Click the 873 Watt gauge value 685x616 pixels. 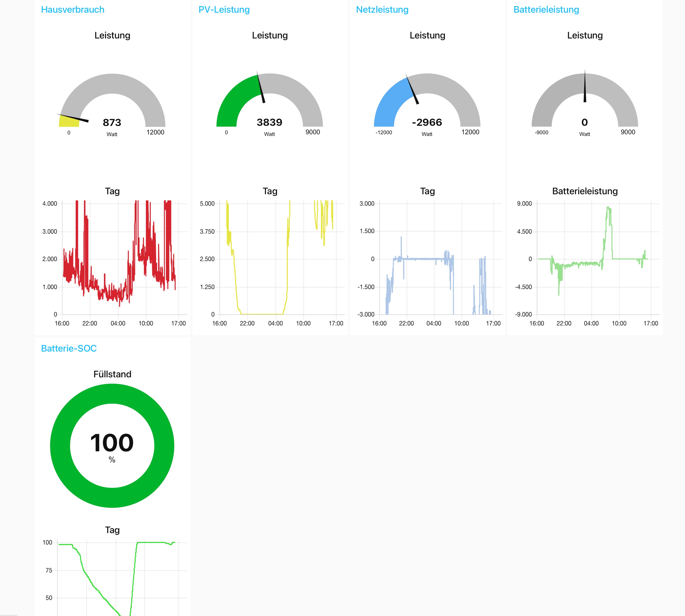[x=112, y=123]
